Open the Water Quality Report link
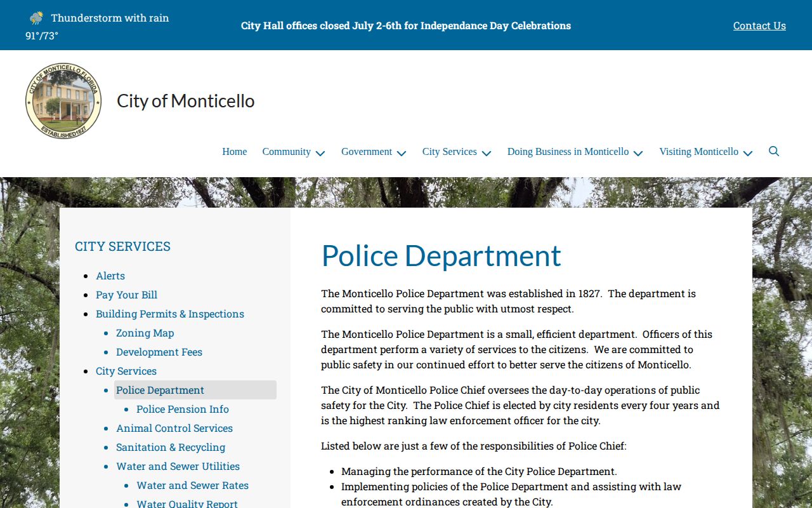Screen dimensions: 812x508 tap(187, 504)
